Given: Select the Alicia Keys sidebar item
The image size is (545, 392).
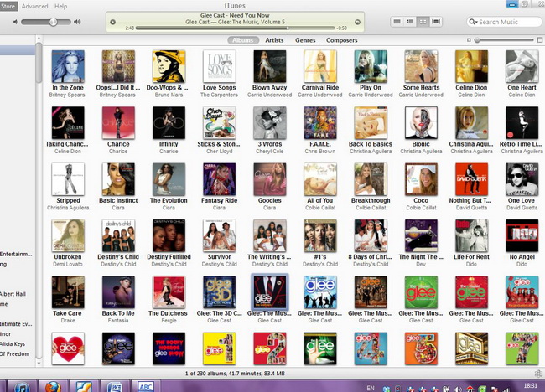Looking at the screenshot, I should tap(13, 344).
